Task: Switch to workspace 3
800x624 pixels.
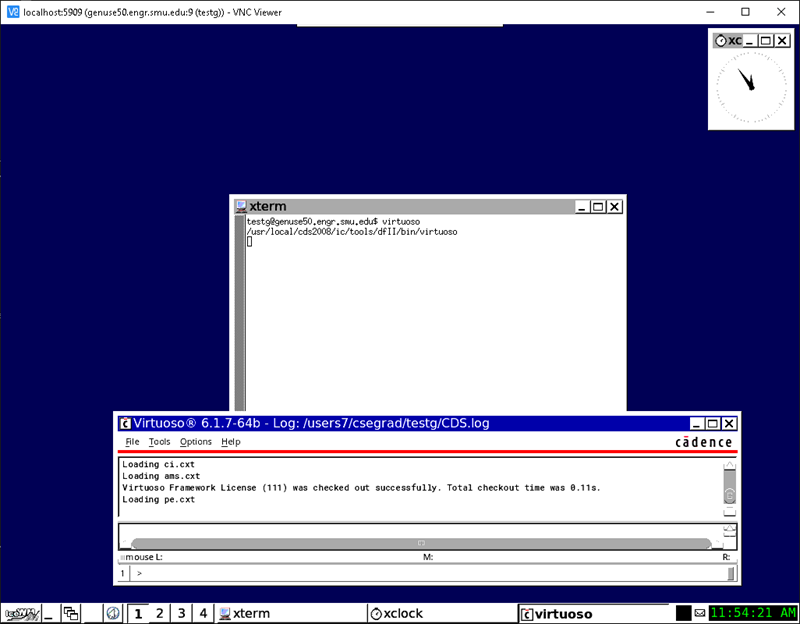Action: pos(182,613)
